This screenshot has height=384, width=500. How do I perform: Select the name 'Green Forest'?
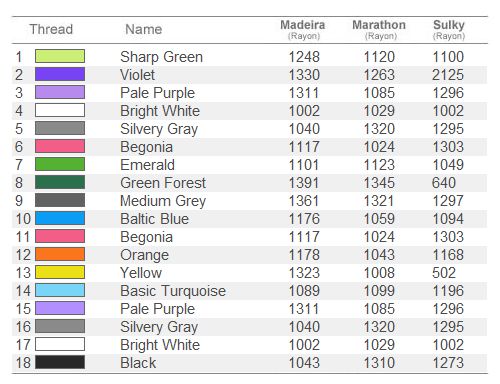tap(163, 183)
